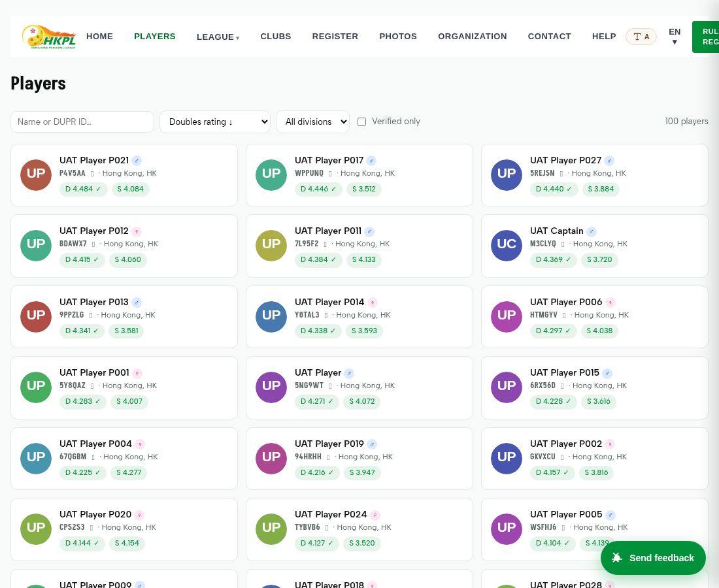Open the Doubles rating sort dropdown

click(215, 122)
